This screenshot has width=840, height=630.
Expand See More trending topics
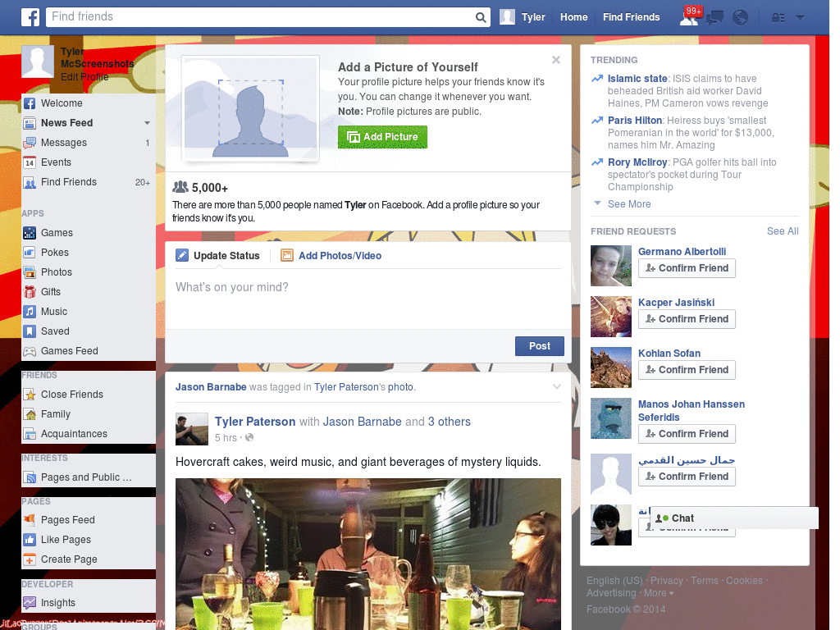629,204
